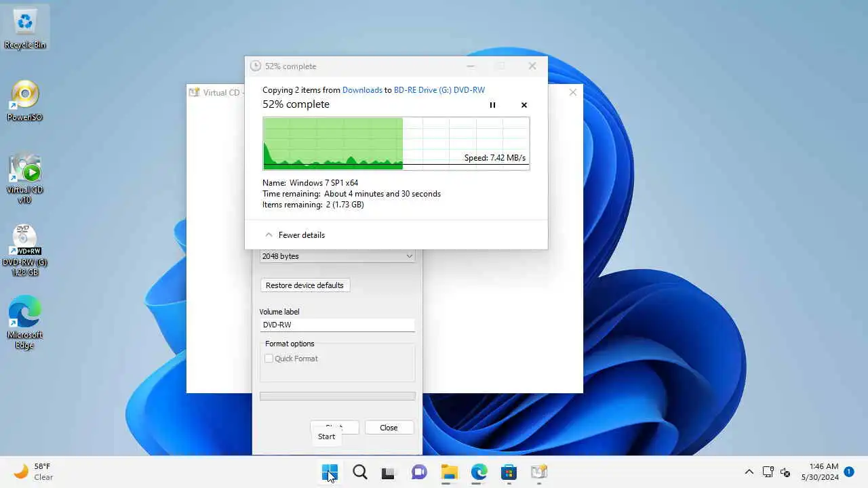
Task: Open the weather widget showing 58°F
Action: pyautogui.click(x=34, y=472)
